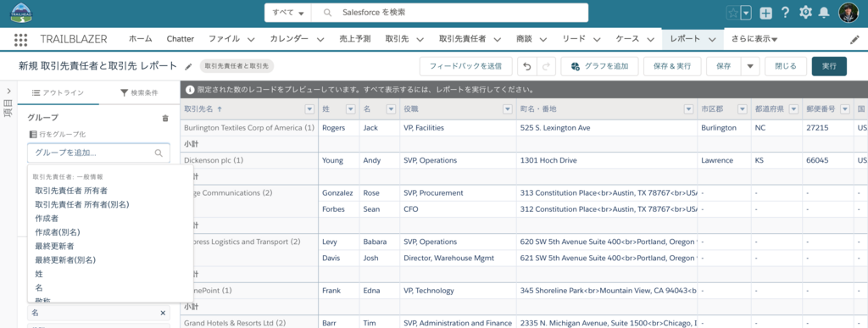Click the info icon in preview banner

point(190,89)
